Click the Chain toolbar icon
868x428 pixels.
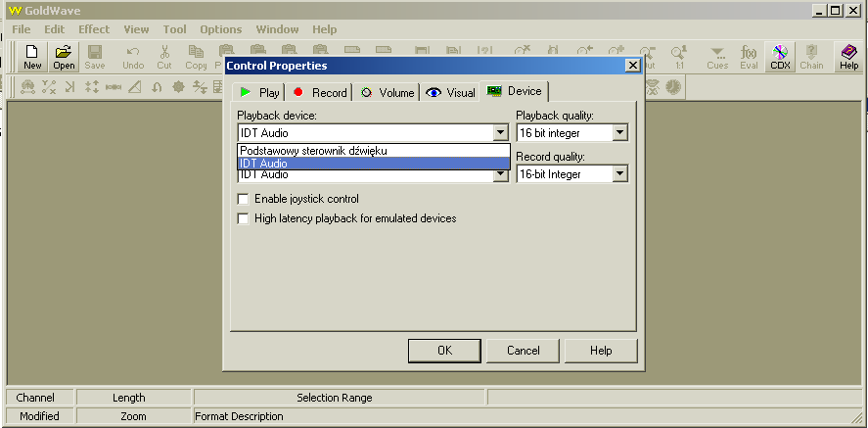[x=811, y=58]
